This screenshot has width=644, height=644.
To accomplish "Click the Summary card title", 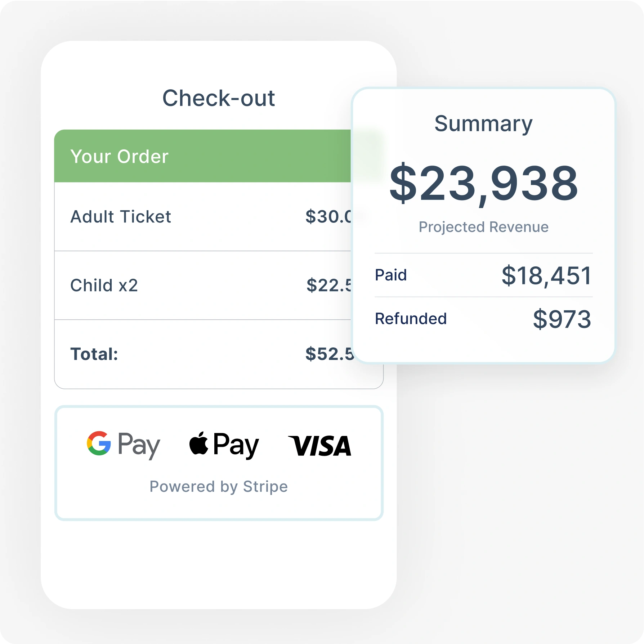I will tap(483, 124).
